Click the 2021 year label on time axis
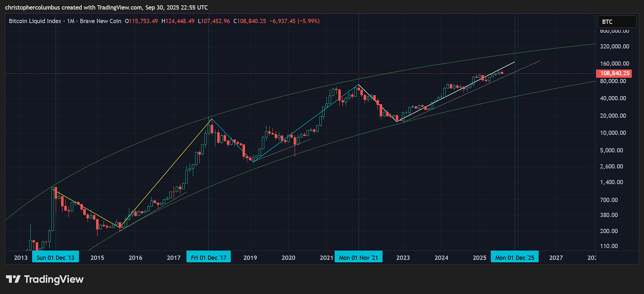The height and width of the screenshot is (294, 644). (326, 257)
